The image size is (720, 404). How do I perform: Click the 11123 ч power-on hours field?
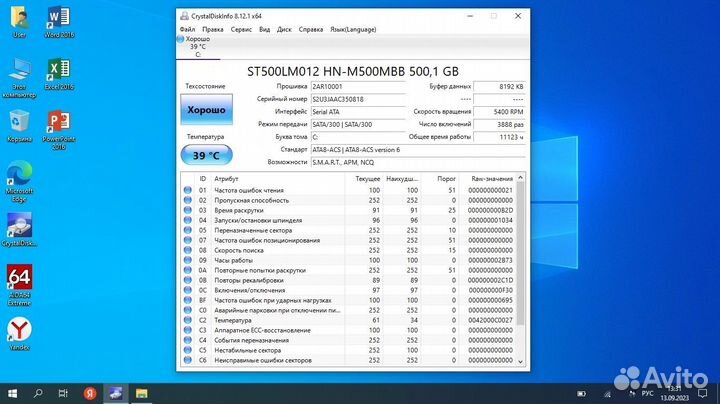(500, 137)
